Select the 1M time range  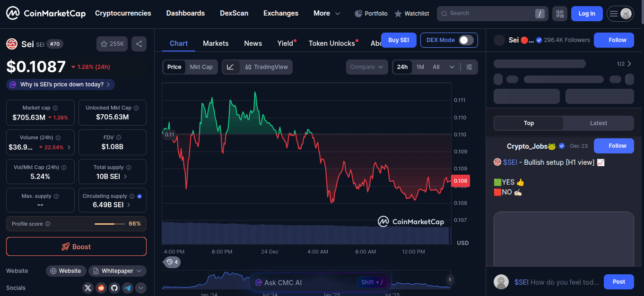[x=420, y=67]
